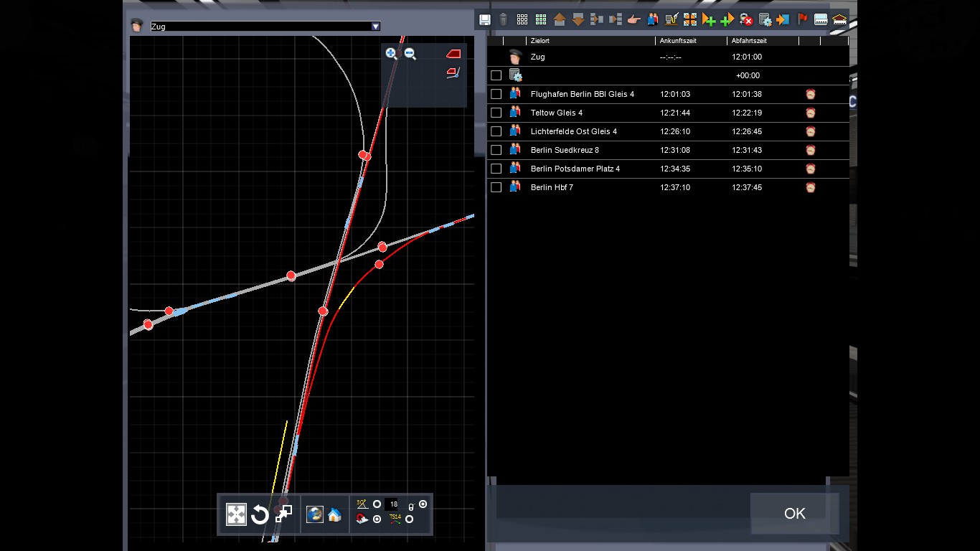
Task: Click the house home icon on map toolbar
Action: pyautogui.click(x=334, y=514)
